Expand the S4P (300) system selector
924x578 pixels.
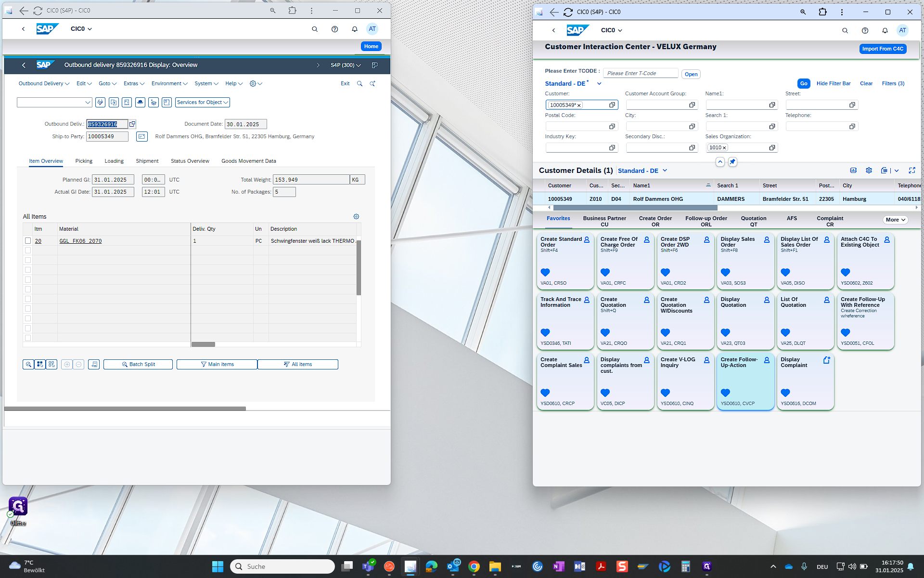click(x=346, y=65)
